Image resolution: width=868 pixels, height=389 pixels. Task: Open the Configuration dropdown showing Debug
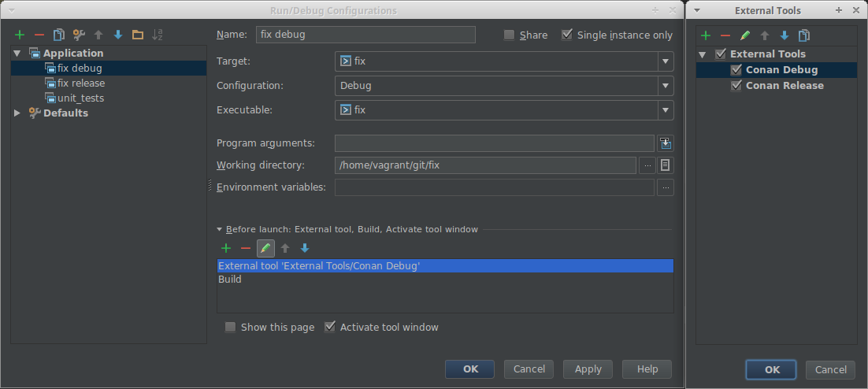point(504,86)
